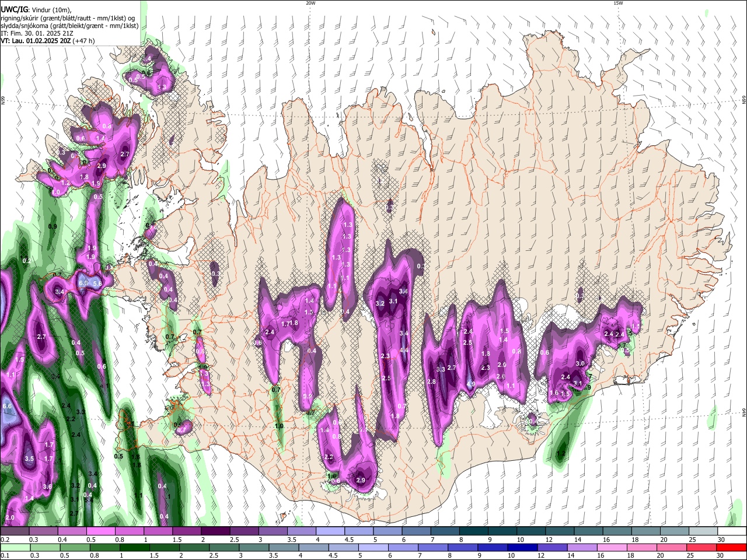Click the 20W longitude label
This screenshot has height=560, width=747.
click(x=310, y=3)
